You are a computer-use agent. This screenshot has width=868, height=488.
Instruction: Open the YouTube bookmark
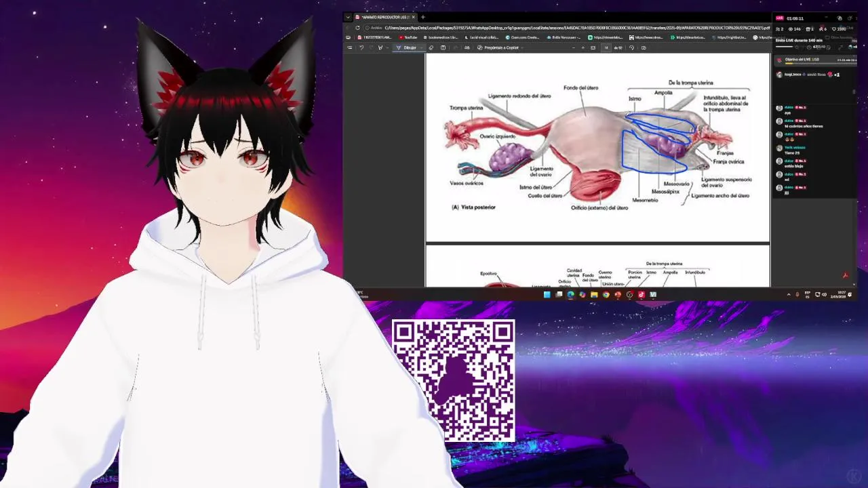click(x=408, y=37)
